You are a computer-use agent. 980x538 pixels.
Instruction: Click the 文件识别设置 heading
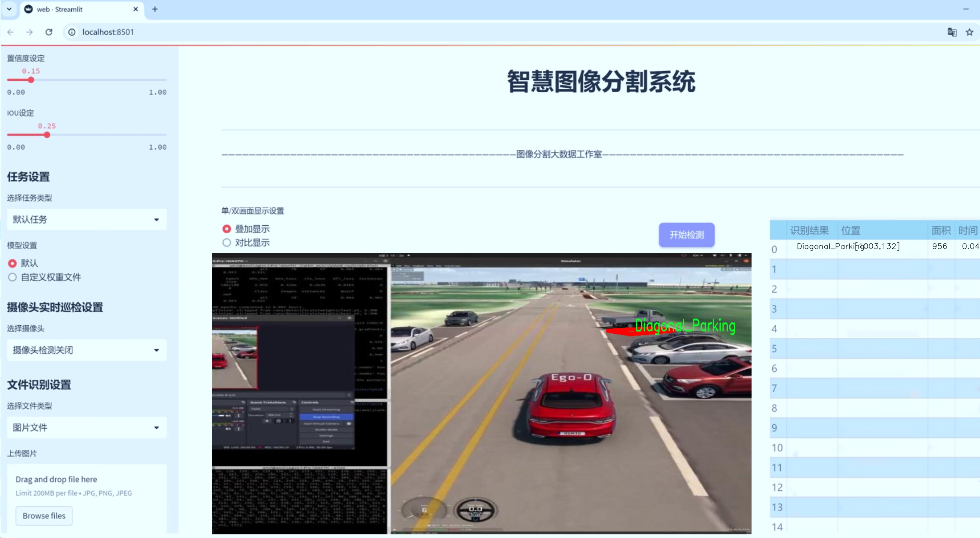coord(39,385)
